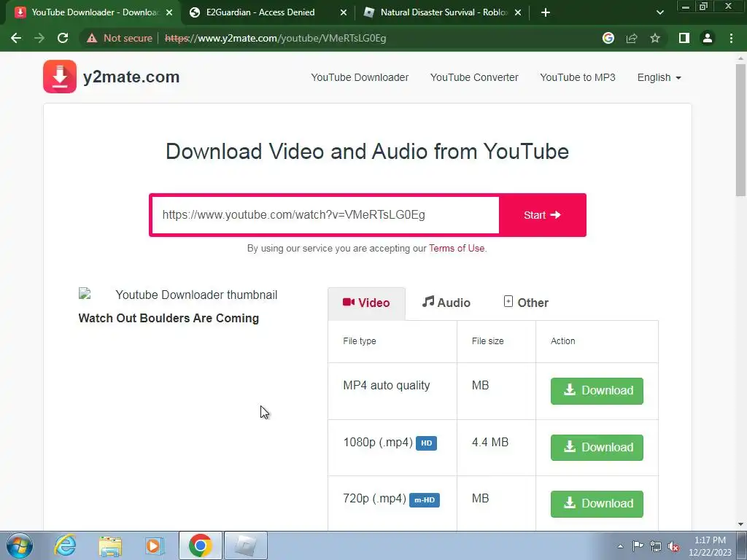Image resolution: width=747 pixels, height=560 pixels.
Task: Open Windows Explorer from the taskbar
Action: (110, 545)
